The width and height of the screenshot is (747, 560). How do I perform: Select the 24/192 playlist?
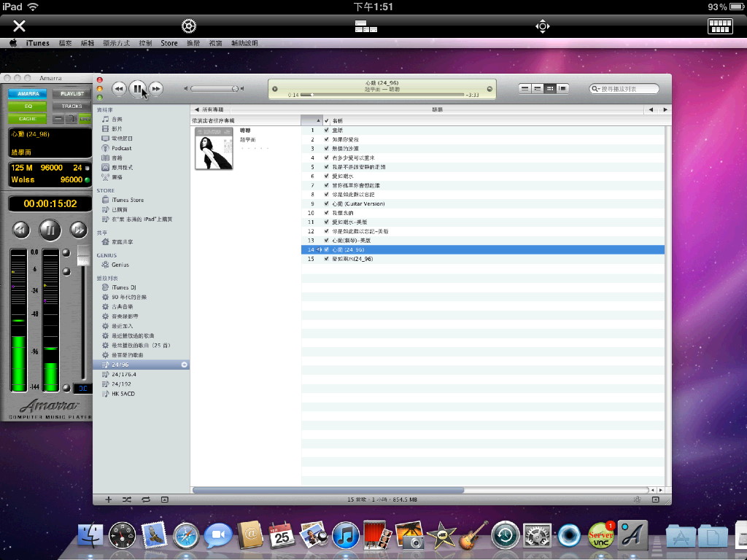tap(121, 384)
